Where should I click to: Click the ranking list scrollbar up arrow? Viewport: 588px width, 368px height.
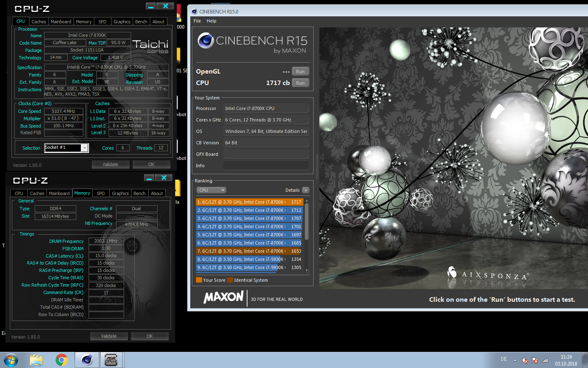[307, 200]
